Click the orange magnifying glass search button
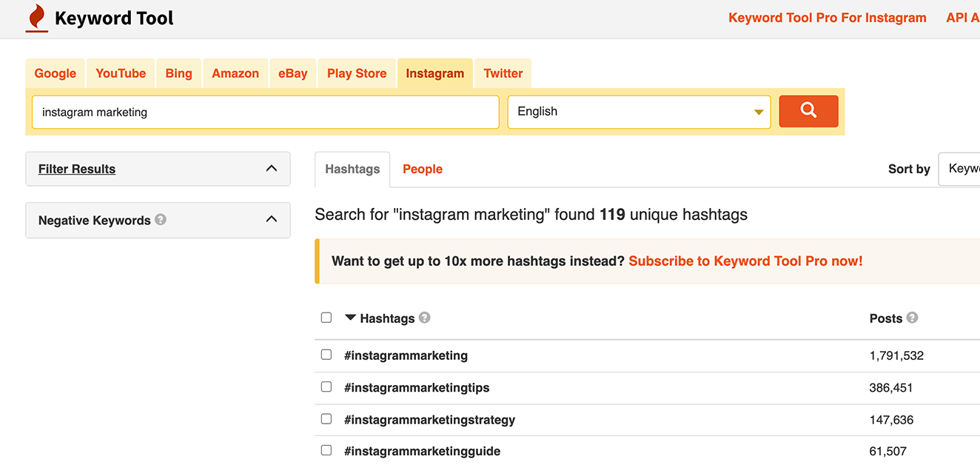 point(808,111)
